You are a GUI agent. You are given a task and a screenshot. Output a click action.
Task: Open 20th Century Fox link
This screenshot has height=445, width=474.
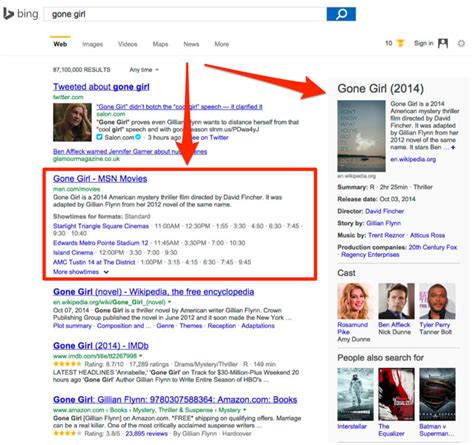[x=433, y=247]
